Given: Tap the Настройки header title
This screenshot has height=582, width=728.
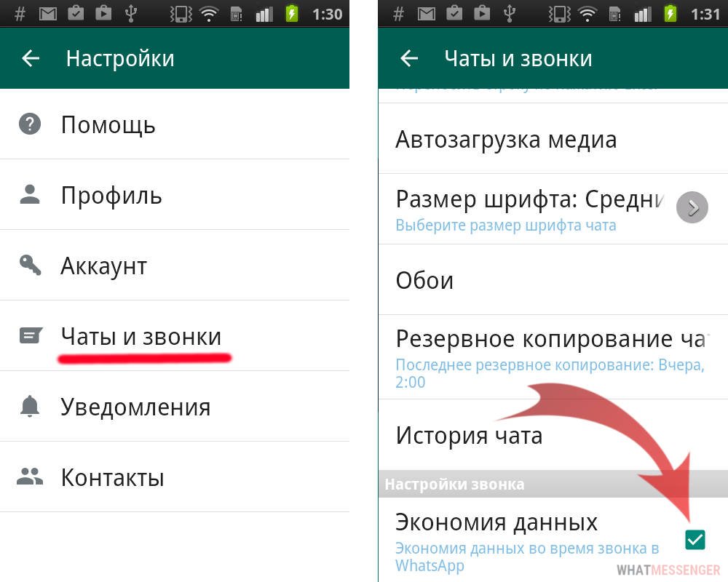Looking at the screenshot, I should (x=120, y=59).
